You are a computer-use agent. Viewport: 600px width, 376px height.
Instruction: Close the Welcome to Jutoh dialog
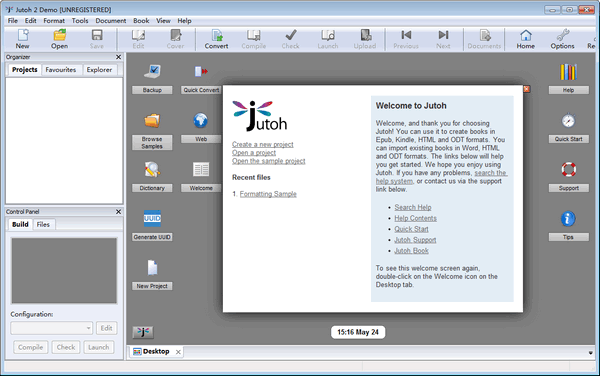pyautogui.click(x=527, y=89)
